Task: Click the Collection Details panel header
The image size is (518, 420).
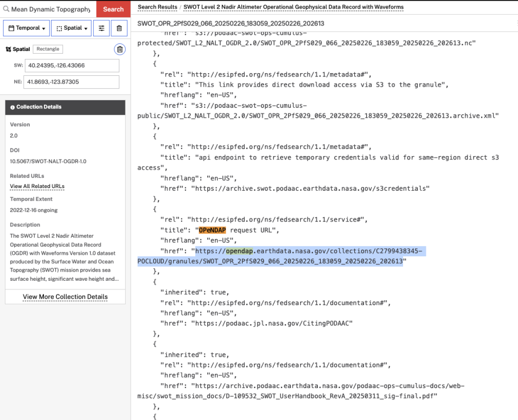Action: point(65,107)
